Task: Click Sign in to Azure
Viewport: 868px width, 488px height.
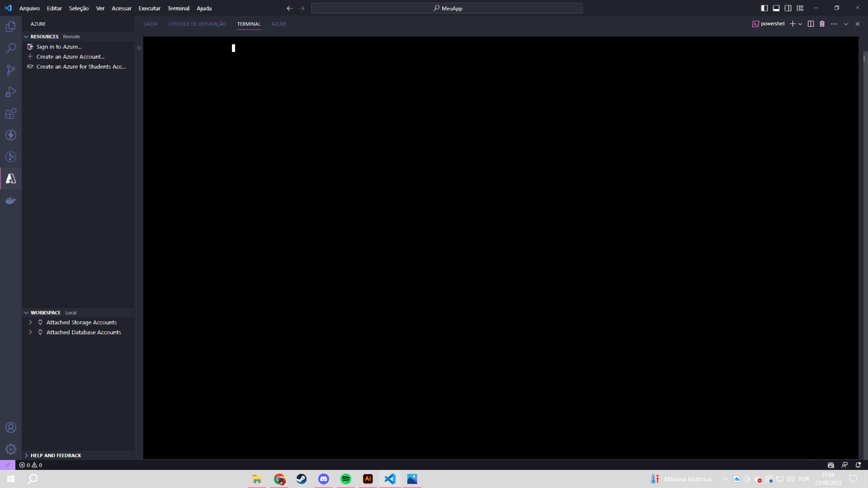Action: (58, 47)
